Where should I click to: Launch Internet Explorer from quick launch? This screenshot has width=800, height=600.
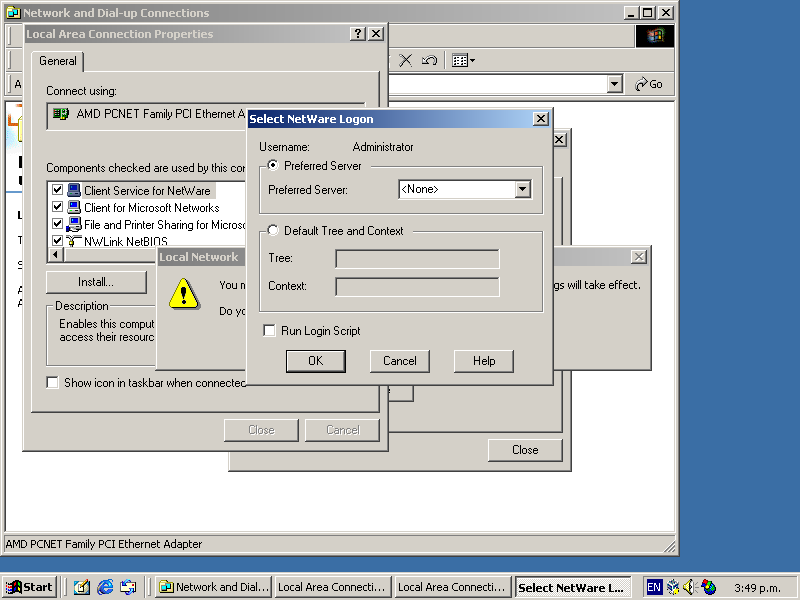click(105, 587)
